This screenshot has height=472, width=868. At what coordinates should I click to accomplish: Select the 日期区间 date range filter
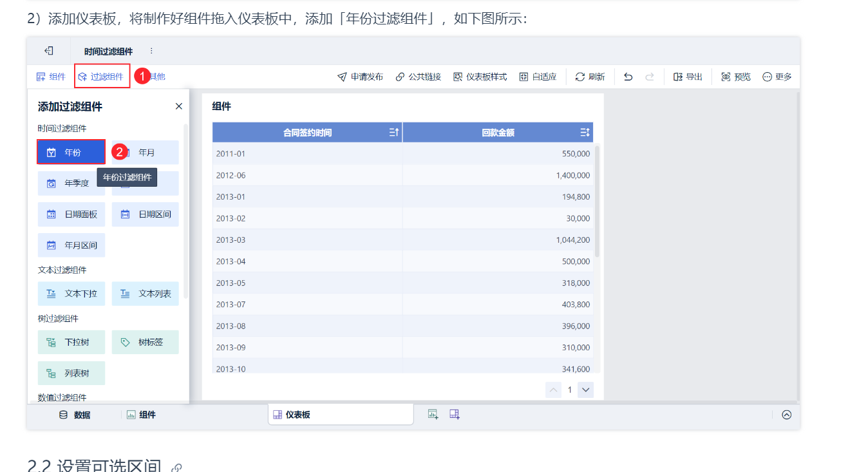coord(146,214)
